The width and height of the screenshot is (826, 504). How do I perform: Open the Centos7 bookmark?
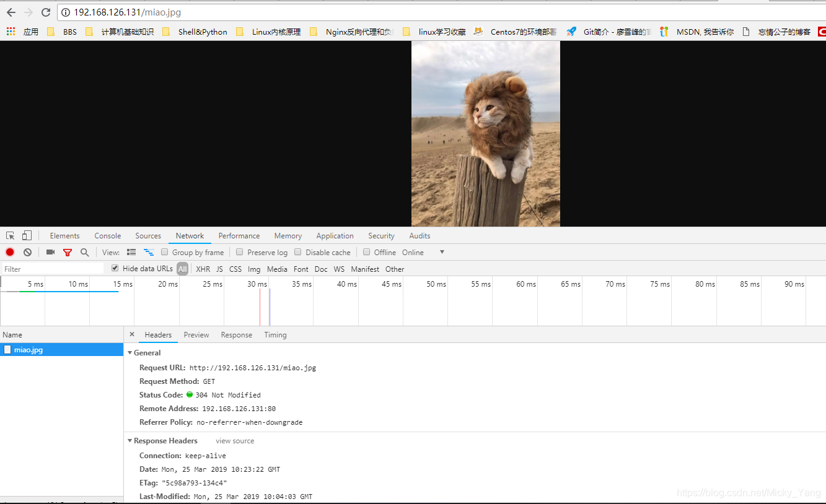click(516, 32)
